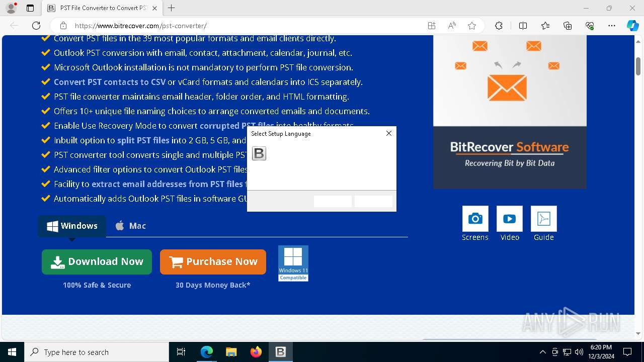Open the Edge profile icon
644x362 pixels.
click(11, 8)
